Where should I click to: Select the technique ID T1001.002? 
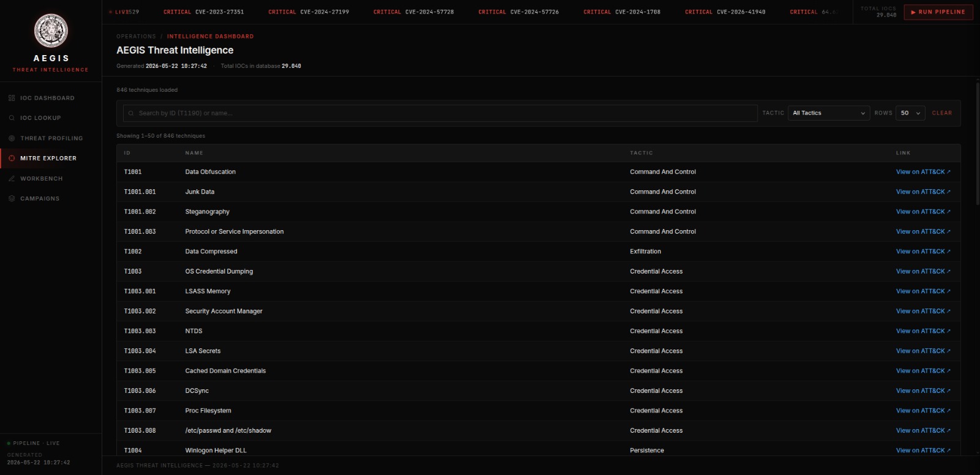(x=140, y=212)
